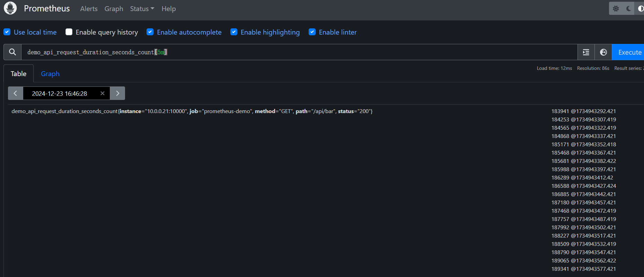
Task: Switch to the Graph tab
Action: click(50, 74)
